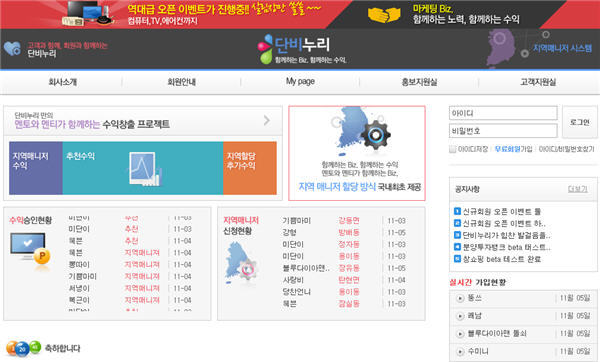Click the arrow icon beside 블루다이아맨 돌쇠
This screenshot has height=362, width=600.
(460, 334)
